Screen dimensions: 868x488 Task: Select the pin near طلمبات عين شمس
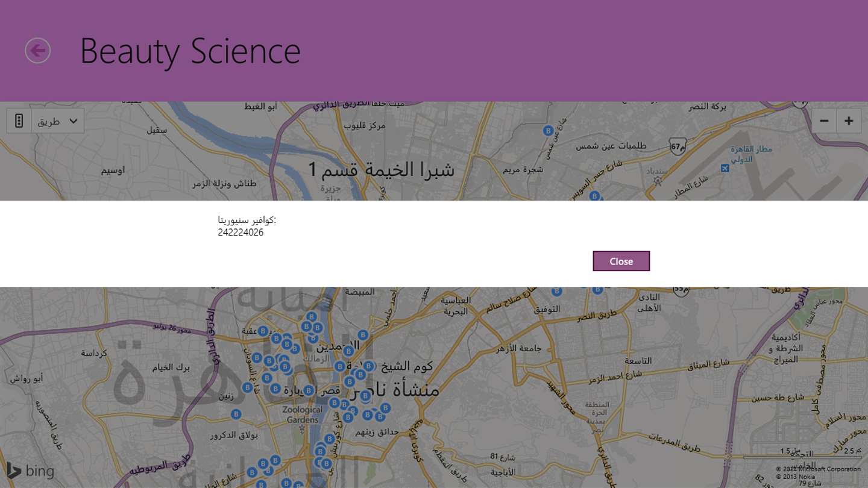548,130
